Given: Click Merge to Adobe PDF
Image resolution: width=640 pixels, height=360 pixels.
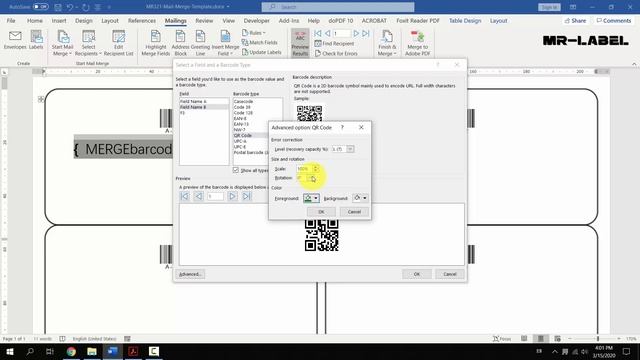Looking at the screenshot, I should pos(418,43).
